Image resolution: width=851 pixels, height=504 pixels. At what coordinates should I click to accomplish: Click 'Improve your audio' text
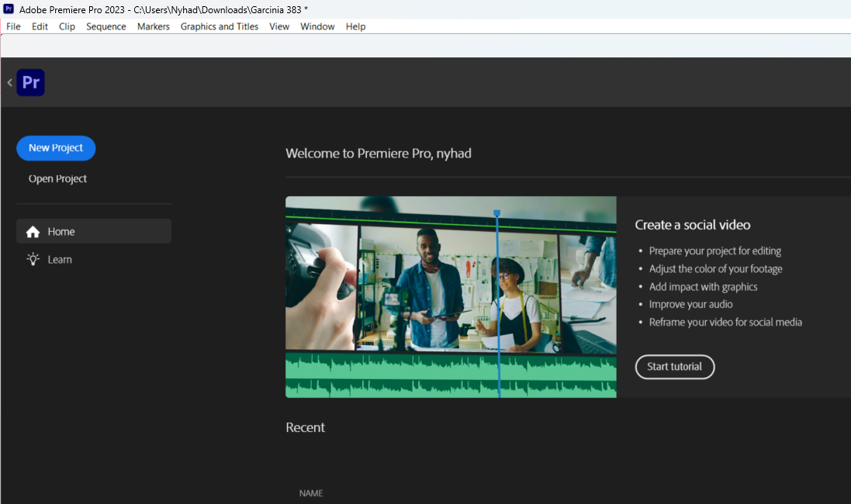(x=690, y=305)
